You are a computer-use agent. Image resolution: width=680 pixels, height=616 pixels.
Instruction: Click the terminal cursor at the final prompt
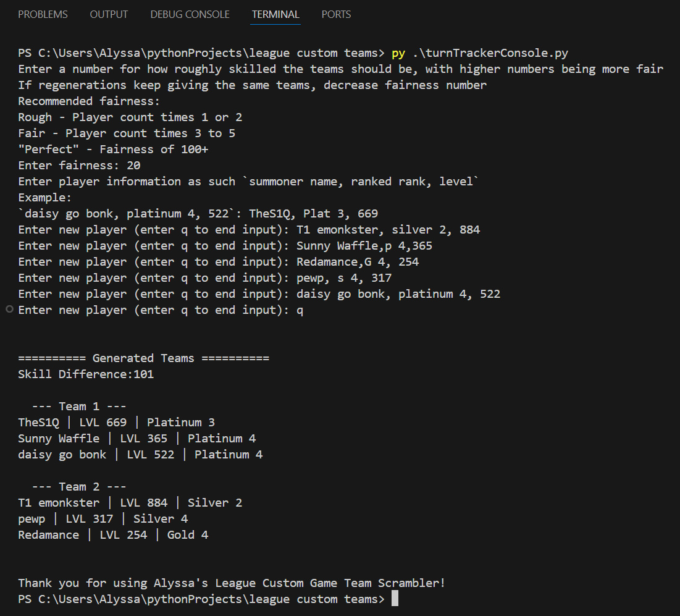pos(395,599)
